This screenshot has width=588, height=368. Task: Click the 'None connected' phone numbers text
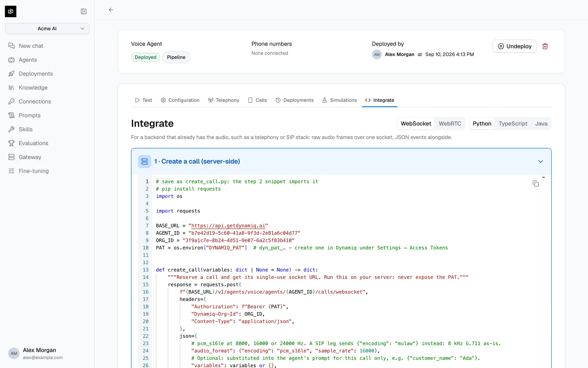coord(270,53)
